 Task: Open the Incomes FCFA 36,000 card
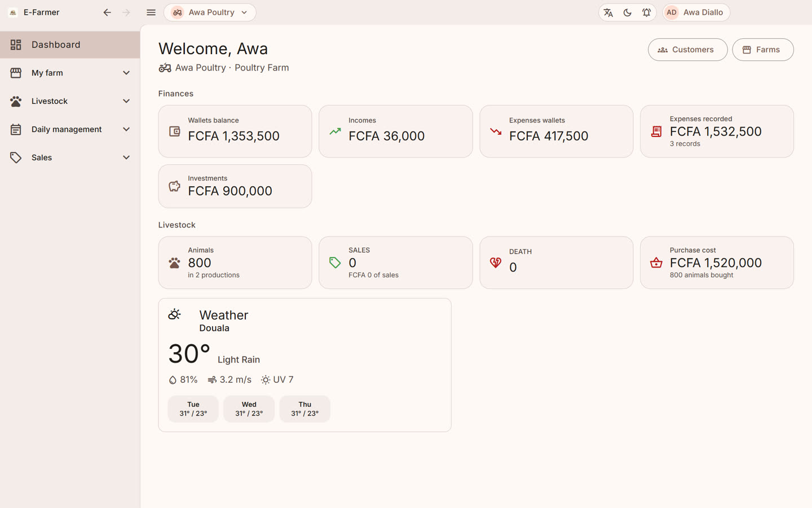click(396, 131)
